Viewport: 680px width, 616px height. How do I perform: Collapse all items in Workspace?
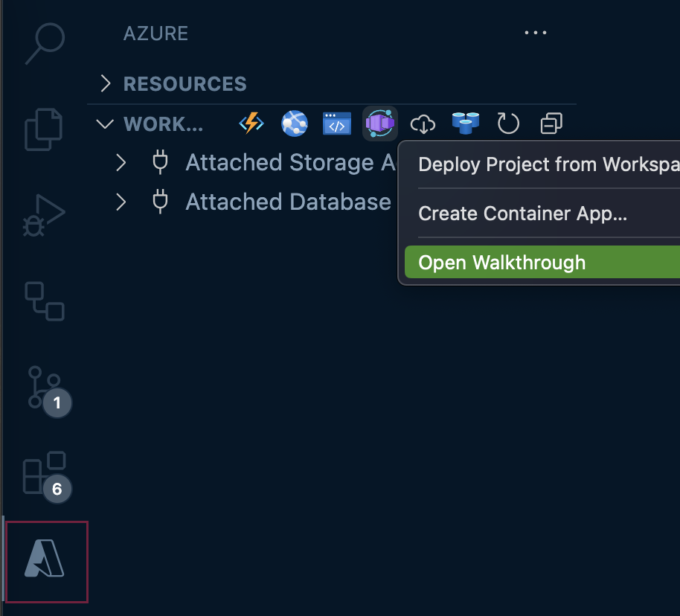pos(551,123)
